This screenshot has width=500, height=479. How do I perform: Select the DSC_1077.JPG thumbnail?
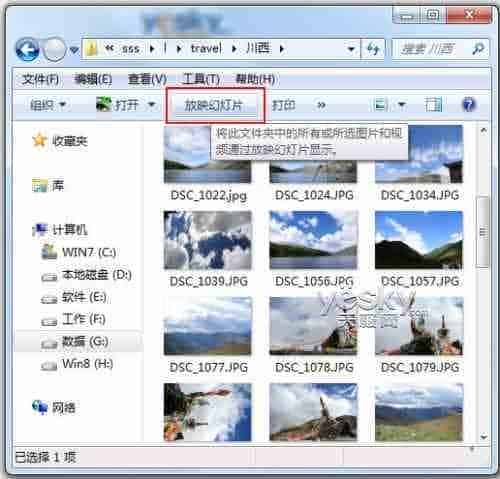coord(207,326)
